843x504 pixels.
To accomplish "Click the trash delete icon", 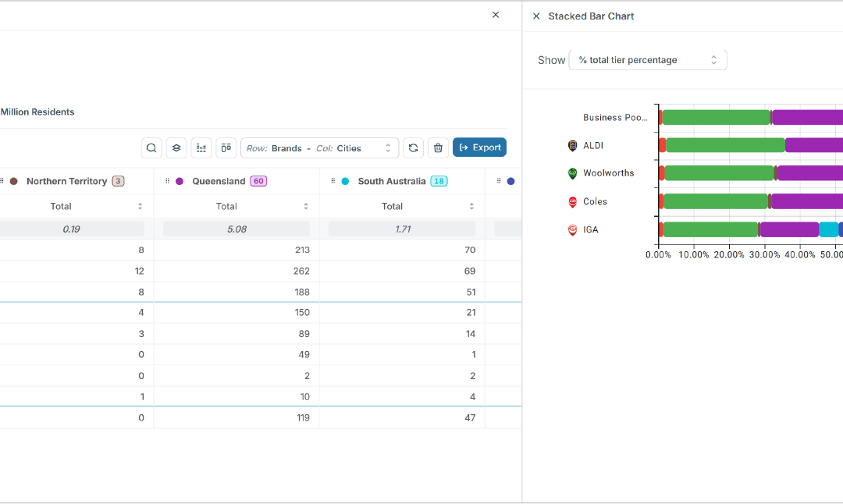I will 438,147.
